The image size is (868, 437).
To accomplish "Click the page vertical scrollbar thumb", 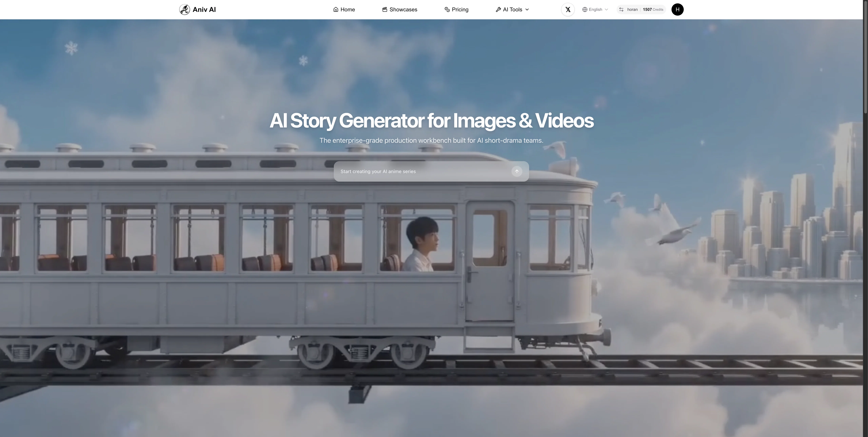I will coord(865,57).
